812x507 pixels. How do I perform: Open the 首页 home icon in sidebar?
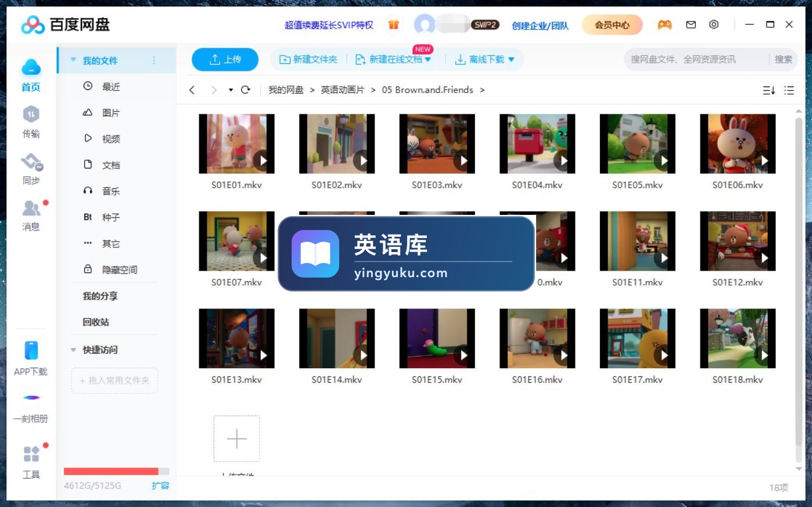click(31, 68)
